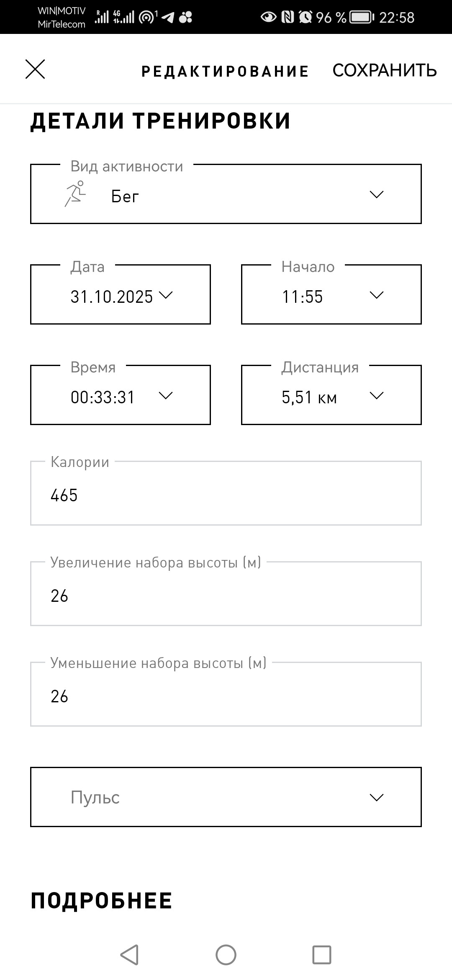Expand the Время duration chevron
This screenshot has width=452, height=980.
[166, 395]
